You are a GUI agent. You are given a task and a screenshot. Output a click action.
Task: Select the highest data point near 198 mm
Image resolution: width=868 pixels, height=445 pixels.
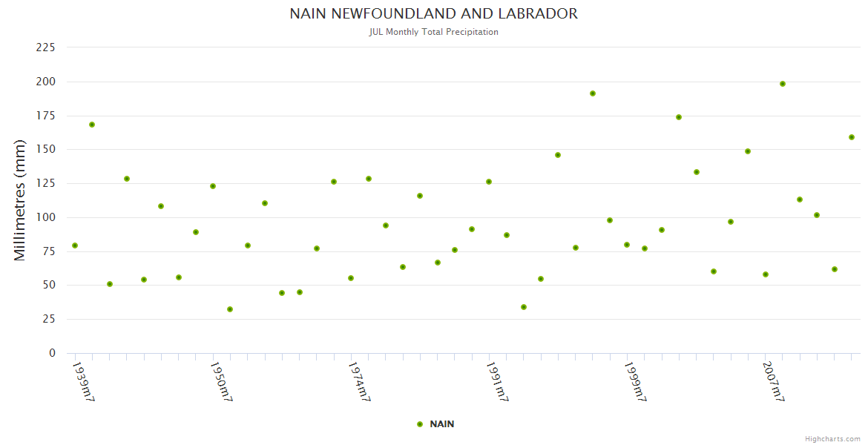783,84
